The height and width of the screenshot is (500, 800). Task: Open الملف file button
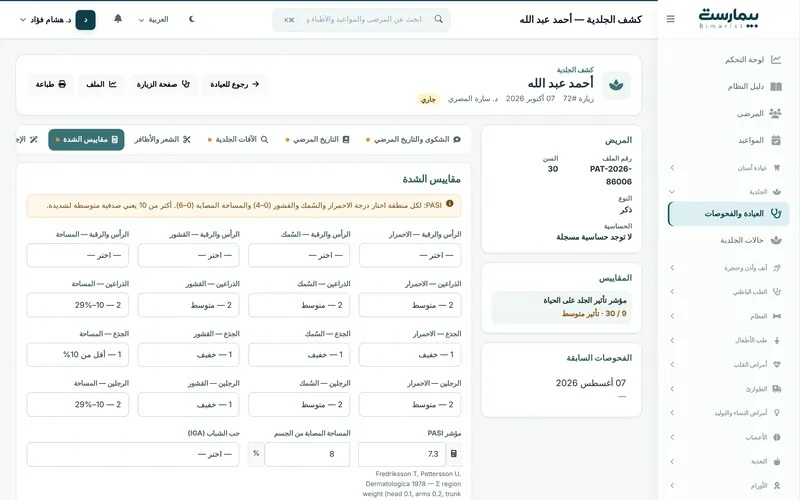101,84
